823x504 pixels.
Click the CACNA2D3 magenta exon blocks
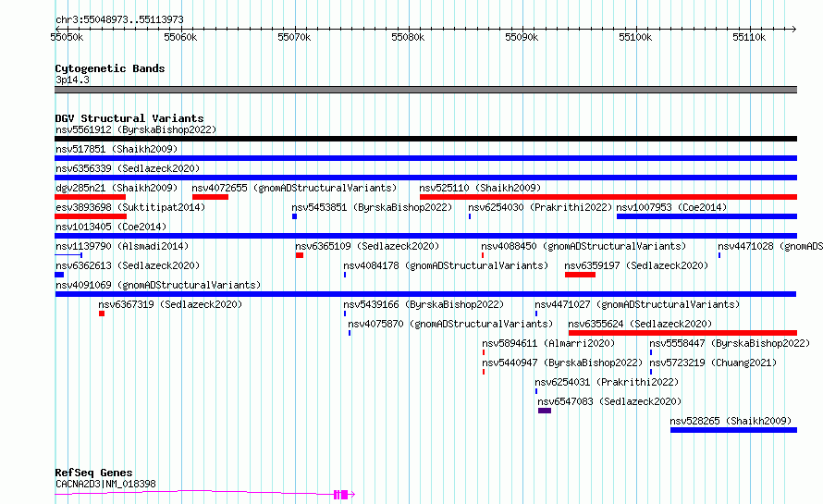pyautogui.click(x=341, y=495)
